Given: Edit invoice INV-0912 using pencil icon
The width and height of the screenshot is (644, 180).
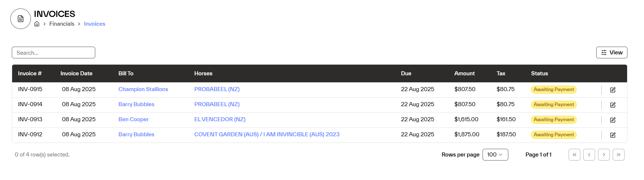Looking at the screenshot, I should click(613, 135).
